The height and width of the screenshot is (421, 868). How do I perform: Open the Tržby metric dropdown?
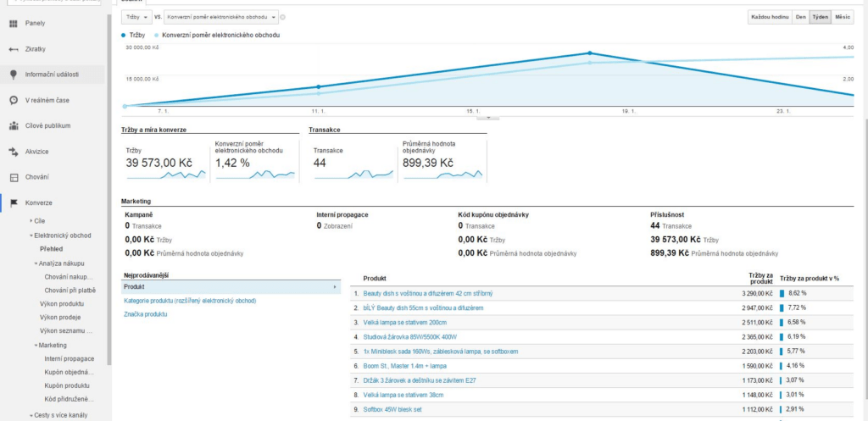136,17
